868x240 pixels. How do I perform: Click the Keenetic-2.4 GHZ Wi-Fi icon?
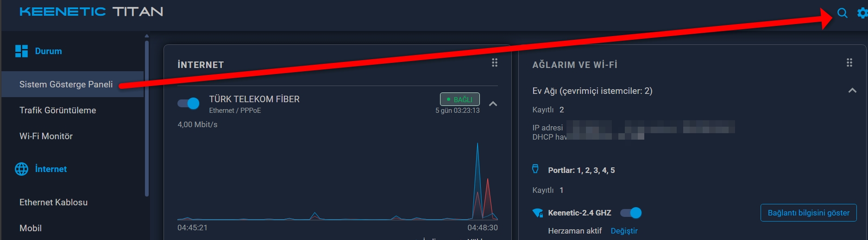pyautogui.click(x=537, y=213)
